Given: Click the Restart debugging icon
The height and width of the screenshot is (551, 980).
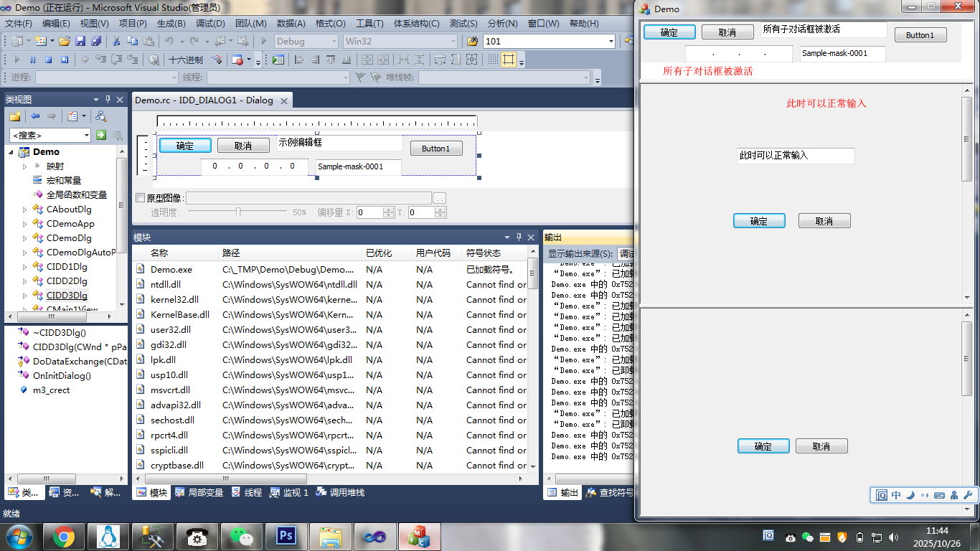Looking at the screenshot, I should point(65,60).
